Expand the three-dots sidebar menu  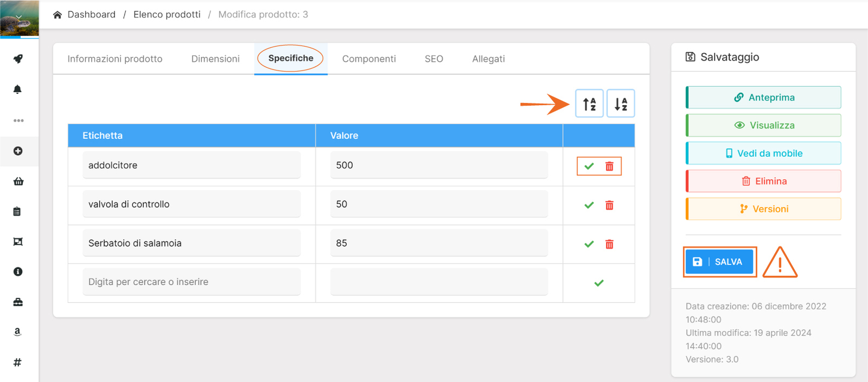[18, 120]
